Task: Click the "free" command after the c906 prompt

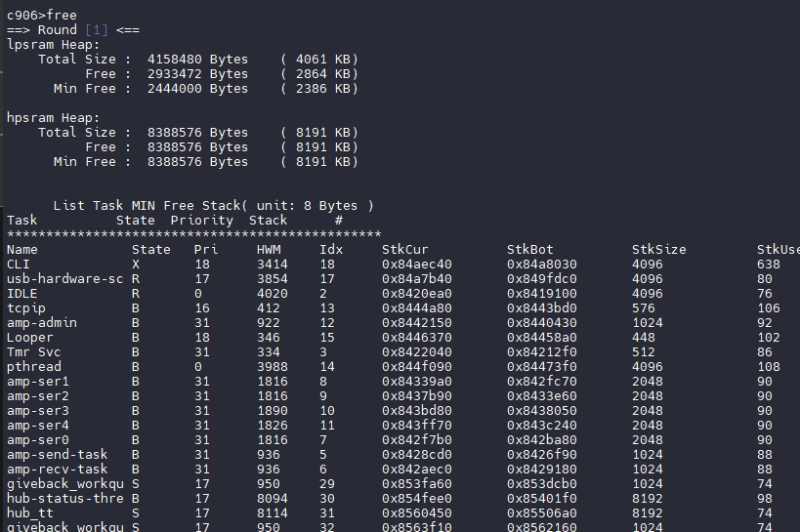Action: pyautogui.click(x=61, y=16)
